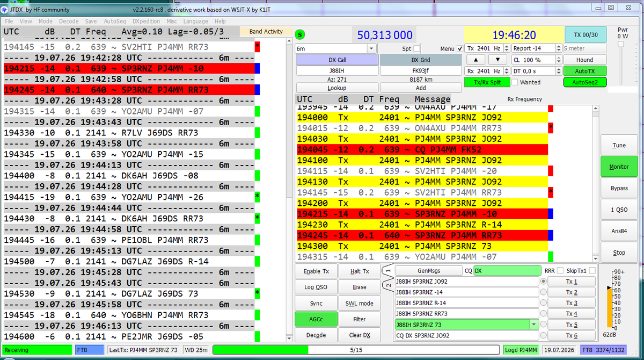Open the AutoSeq menu
Viewport: 644px width, 360px height.
click(x=115, y=21)
